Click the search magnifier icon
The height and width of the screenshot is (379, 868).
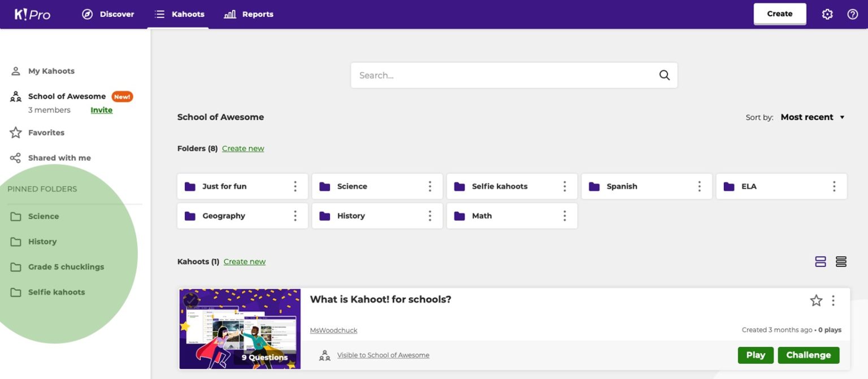[663, 75]
